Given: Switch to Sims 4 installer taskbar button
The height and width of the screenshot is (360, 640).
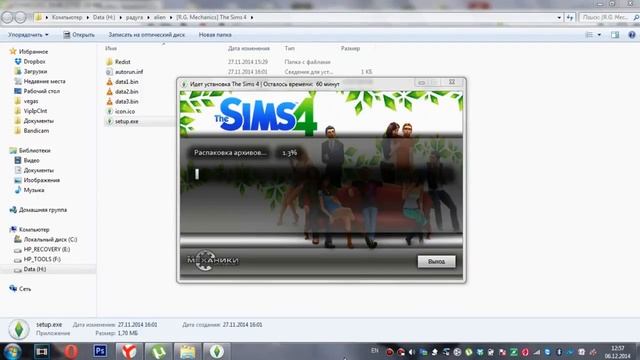Looking at the screenshot, I should click(216, 351).
